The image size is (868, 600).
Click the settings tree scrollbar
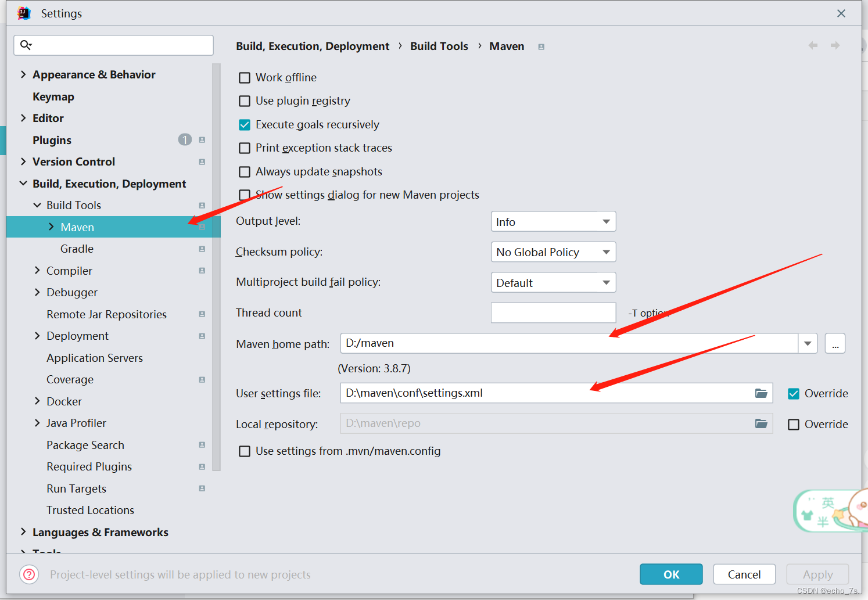pos(217,267)
